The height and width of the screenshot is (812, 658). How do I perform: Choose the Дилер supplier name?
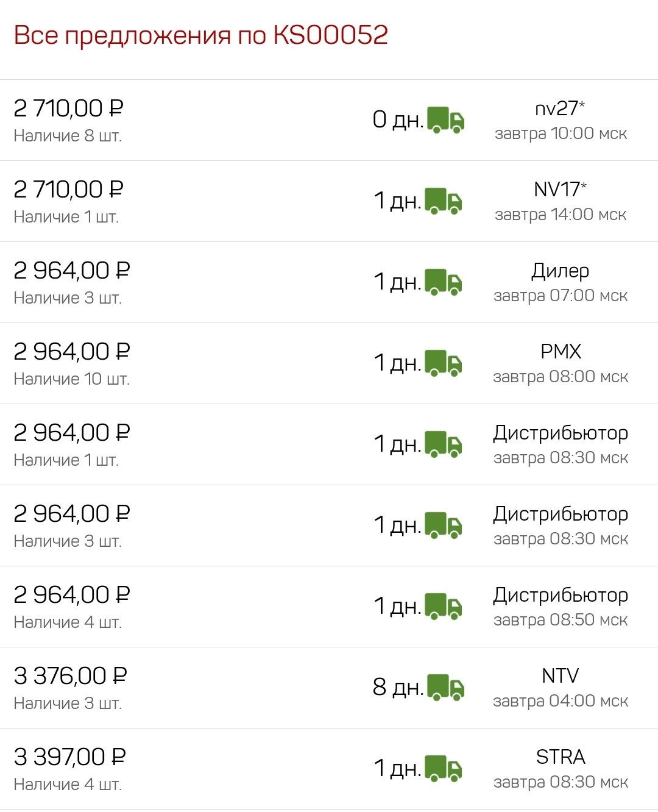[560, 271]
